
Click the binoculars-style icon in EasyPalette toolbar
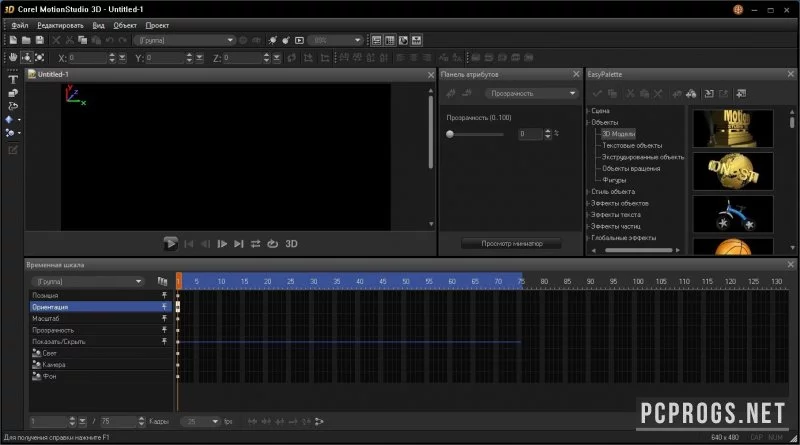(691, 93)
